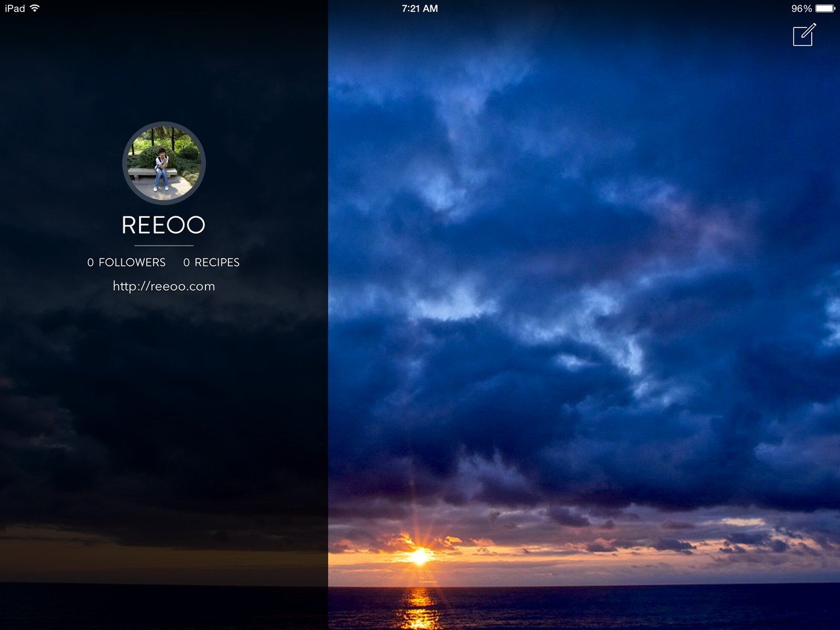Viewport: 840px width, 630px height.
Task: View the 0 FOLLOWERS list
Action: point(127,262)
